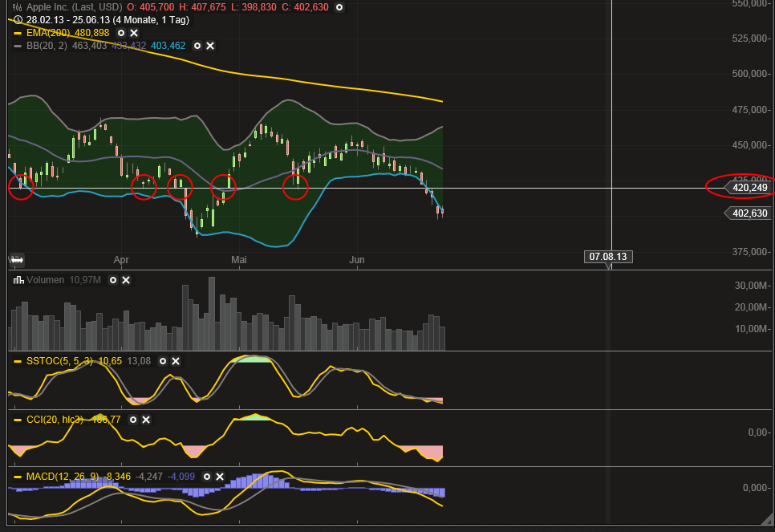Viewport: 775px width, 532px height.
Task: Remove the EMA(200) indicator
Action: tap(133, 33)
